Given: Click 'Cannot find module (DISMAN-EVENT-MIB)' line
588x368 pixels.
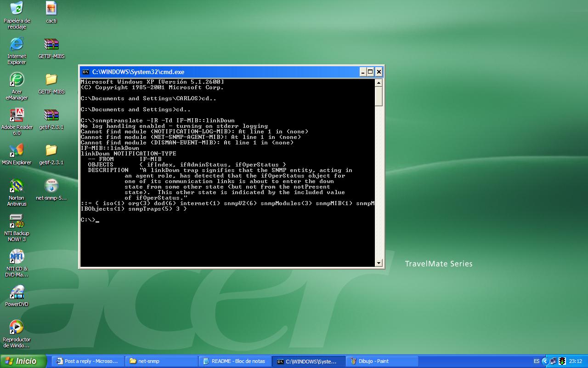Looking at the screenshot, I should point(187,143).
